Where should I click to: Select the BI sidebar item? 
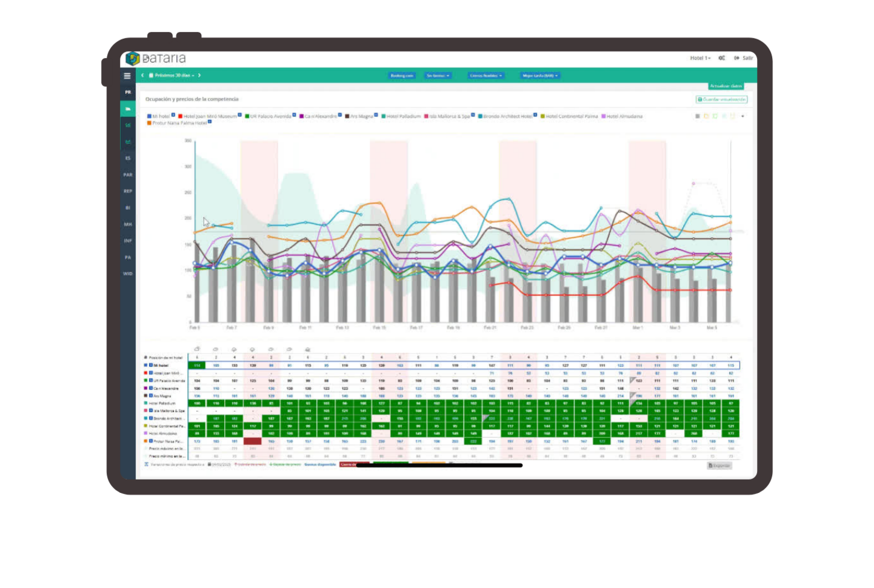point(128,208)
